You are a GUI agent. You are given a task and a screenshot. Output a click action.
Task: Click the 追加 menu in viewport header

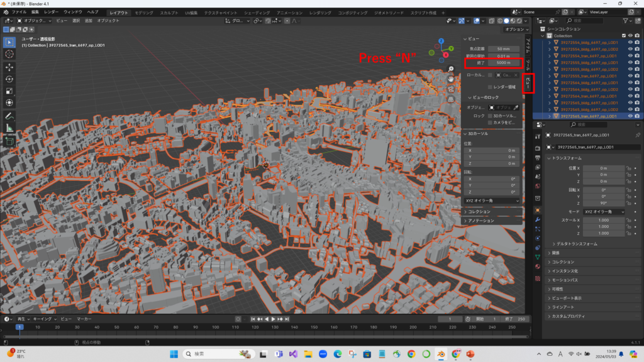pos(88,21)
